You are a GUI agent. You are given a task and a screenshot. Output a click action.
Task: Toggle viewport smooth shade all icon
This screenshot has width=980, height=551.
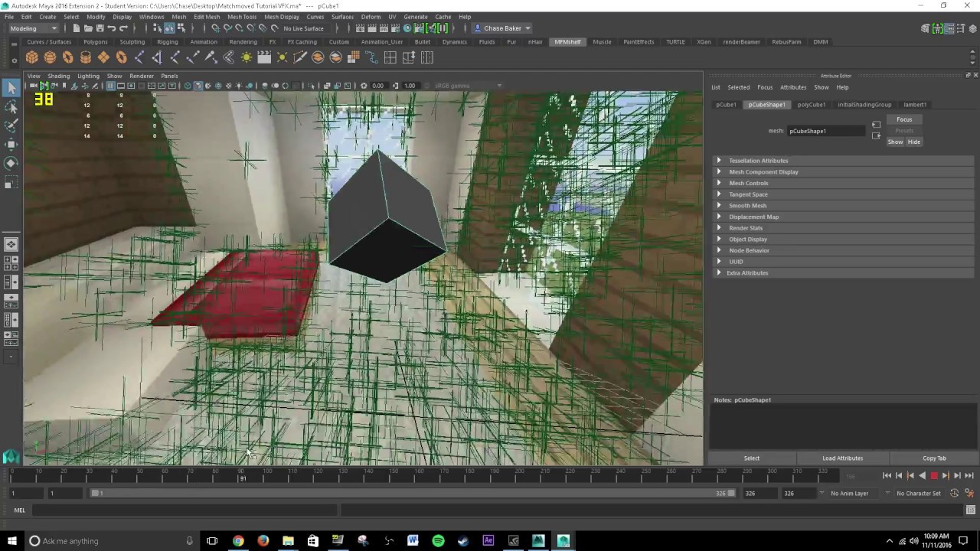click(198, 86)
